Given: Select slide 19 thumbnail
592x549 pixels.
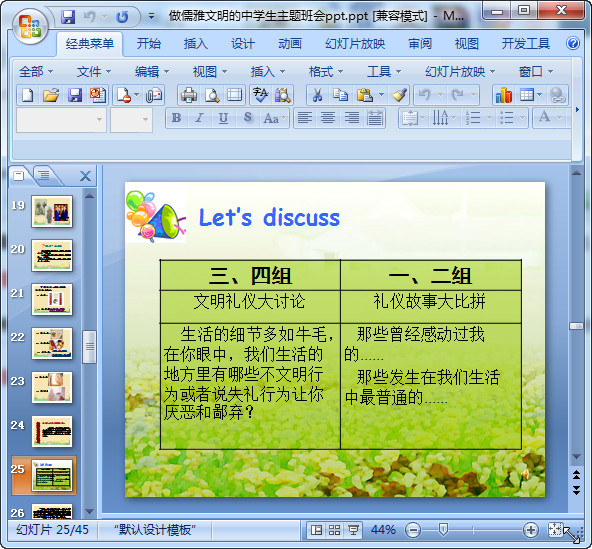Looking at the screenshot, I should 52,211.
